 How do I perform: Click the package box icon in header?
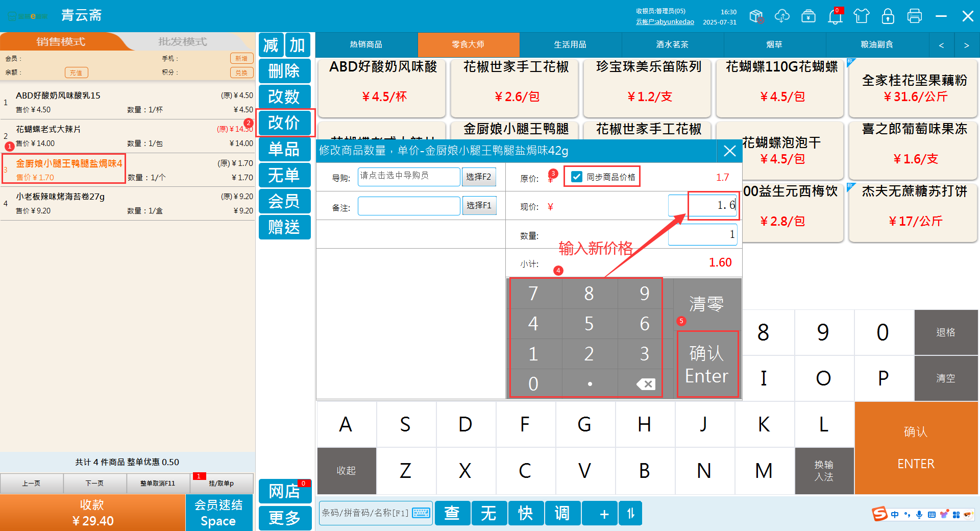coord(756,16)
